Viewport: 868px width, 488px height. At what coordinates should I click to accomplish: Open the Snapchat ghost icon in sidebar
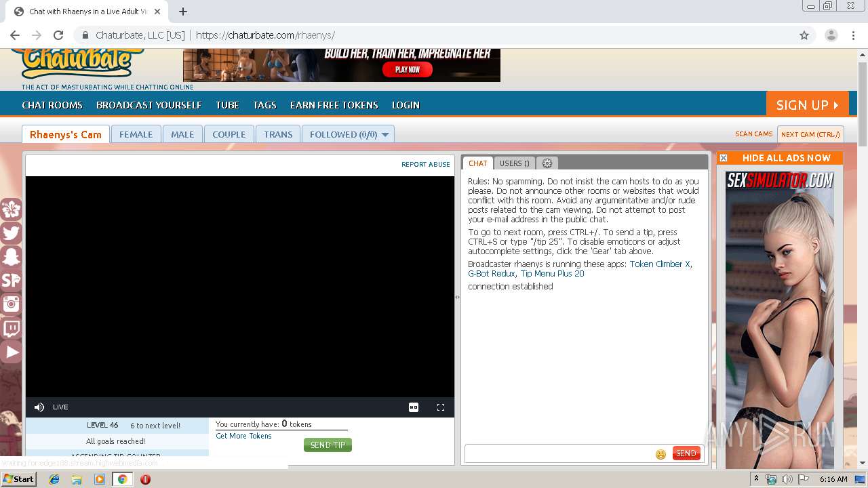11,257
